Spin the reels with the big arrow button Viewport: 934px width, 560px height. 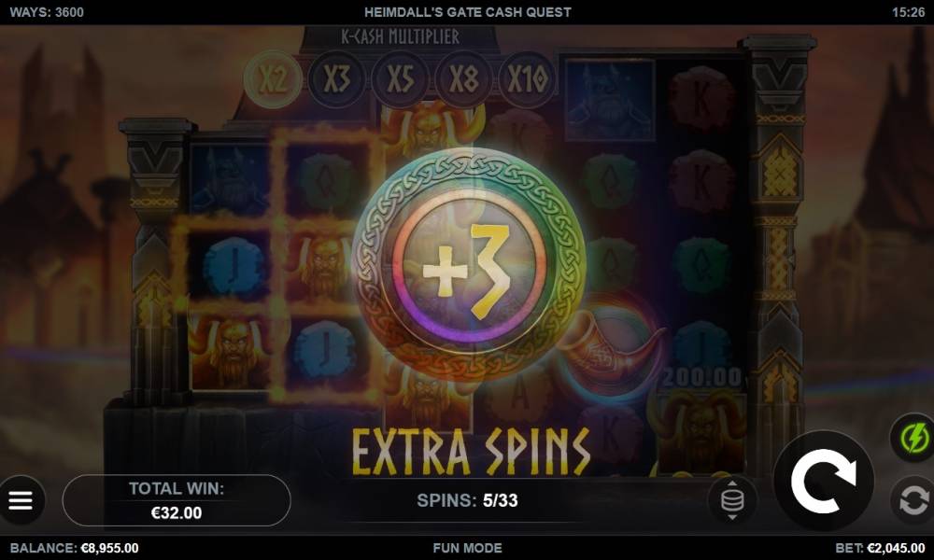[x=825, y=481]
